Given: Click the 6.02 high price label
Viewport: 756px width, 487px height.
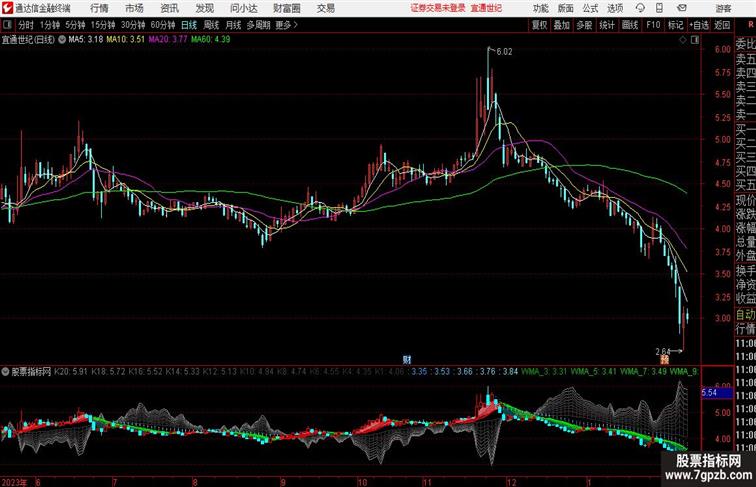Looking at the screenshot, I should pos(504,52).
